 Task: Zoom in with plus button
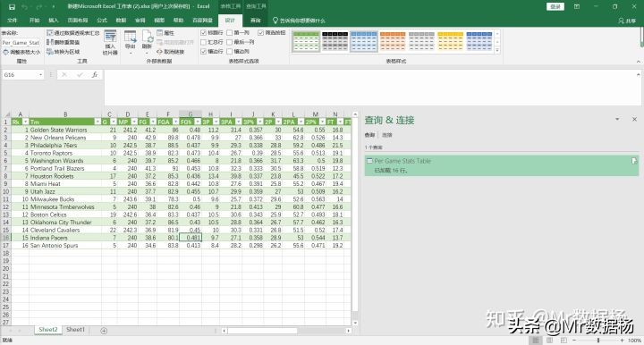pos(622,341)
